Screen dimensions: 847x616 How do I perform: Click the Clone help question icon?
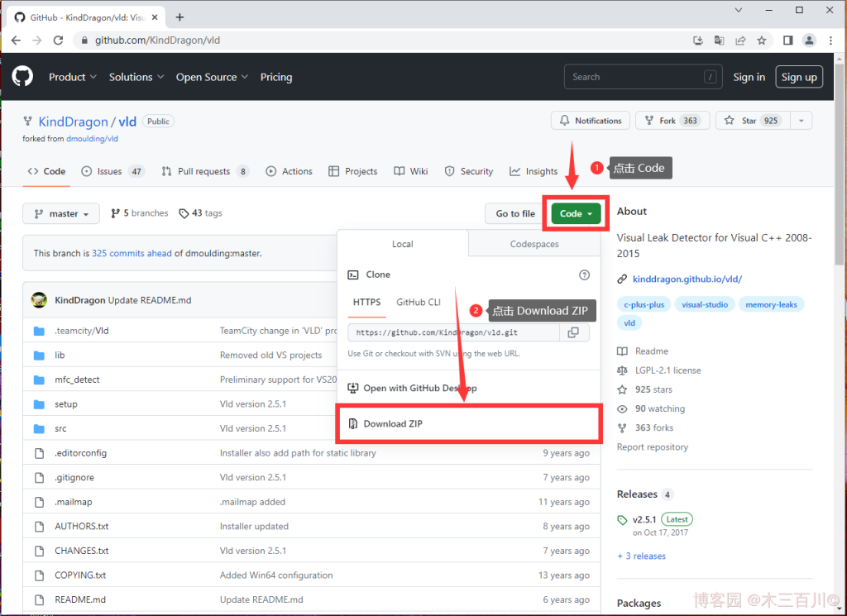click(584, 275)
